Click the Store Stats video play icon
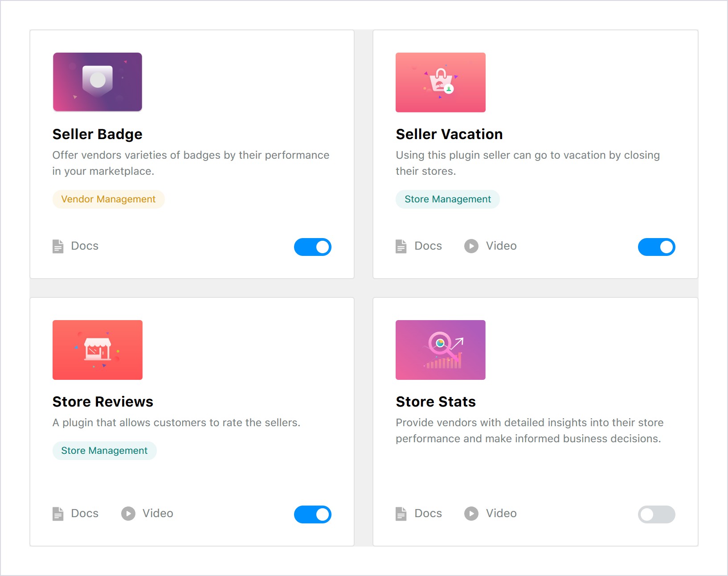 click(x=471, y=514)
